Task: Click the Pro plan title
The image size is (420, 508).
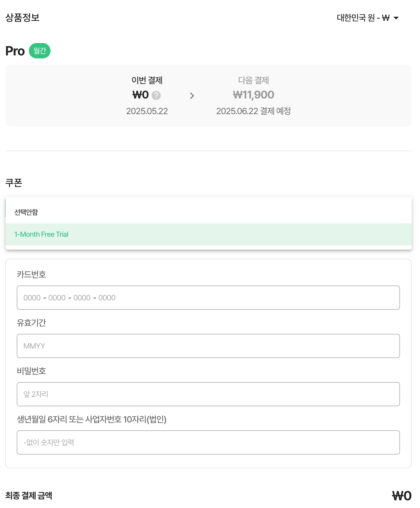Action: click(15, 51)
